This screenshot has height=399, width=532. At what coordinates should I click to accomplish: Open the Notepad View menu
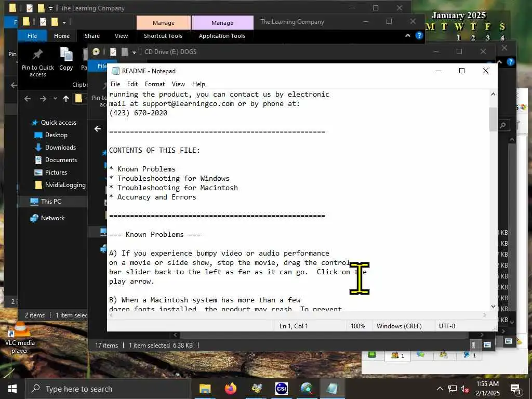point(178,84)
